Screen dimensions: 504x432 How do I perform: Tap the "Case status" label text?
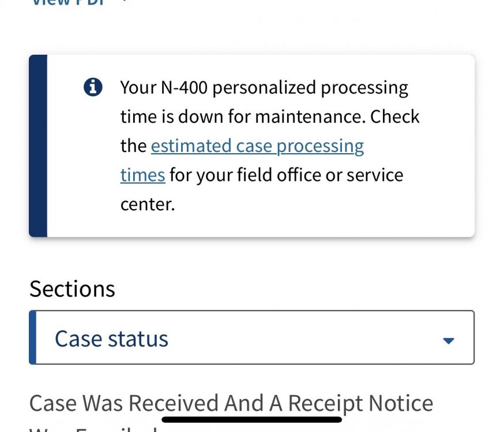point(111,339)
